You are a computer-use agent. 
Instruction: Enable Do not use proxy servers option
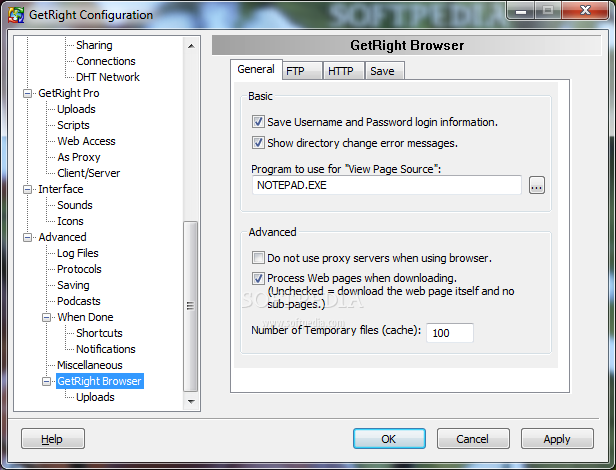coord(258,258)
